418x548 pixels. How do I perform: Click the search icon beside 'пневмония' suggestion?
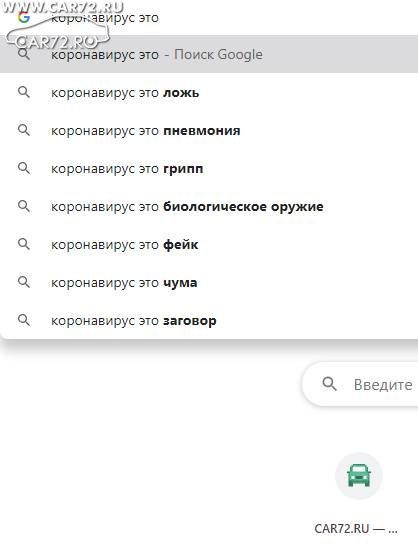click(x=24, y=130)
